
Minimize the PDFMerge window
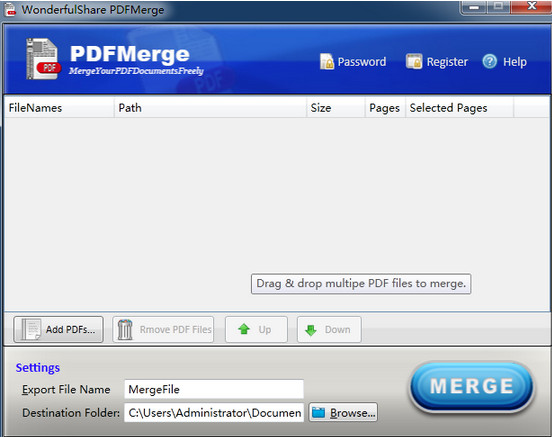pyautogui.click(x=474, y=7)
